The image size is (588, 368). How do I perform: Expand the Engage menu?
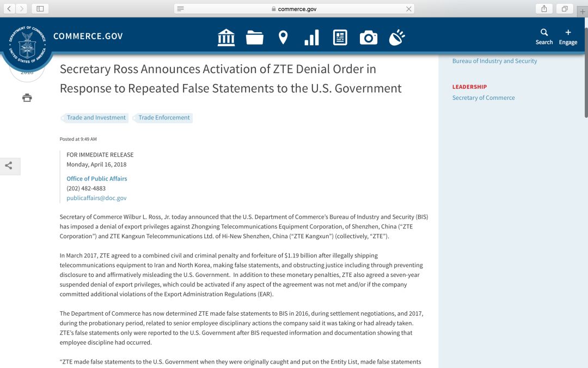[568, 37]
